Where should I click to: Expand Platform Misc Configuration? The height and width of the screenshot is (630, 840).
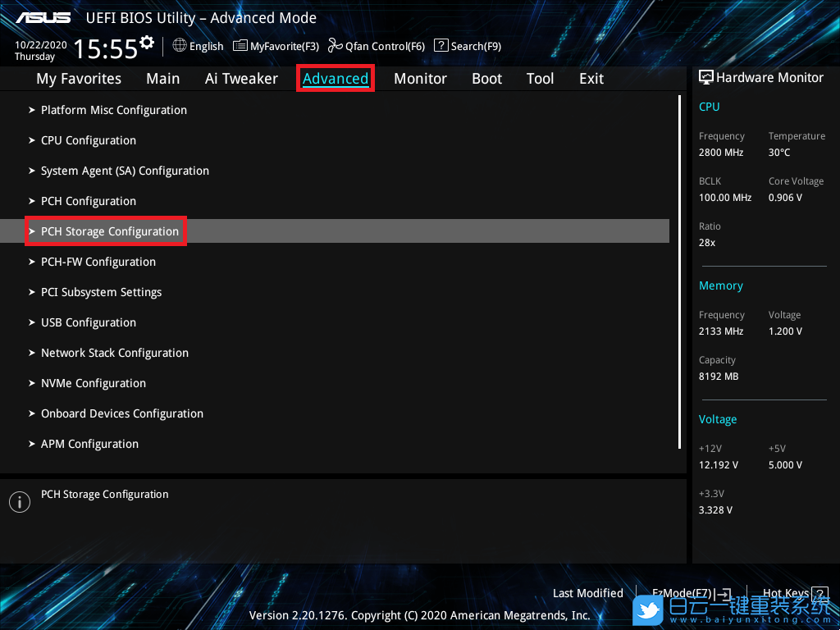[x=113, y=110]
